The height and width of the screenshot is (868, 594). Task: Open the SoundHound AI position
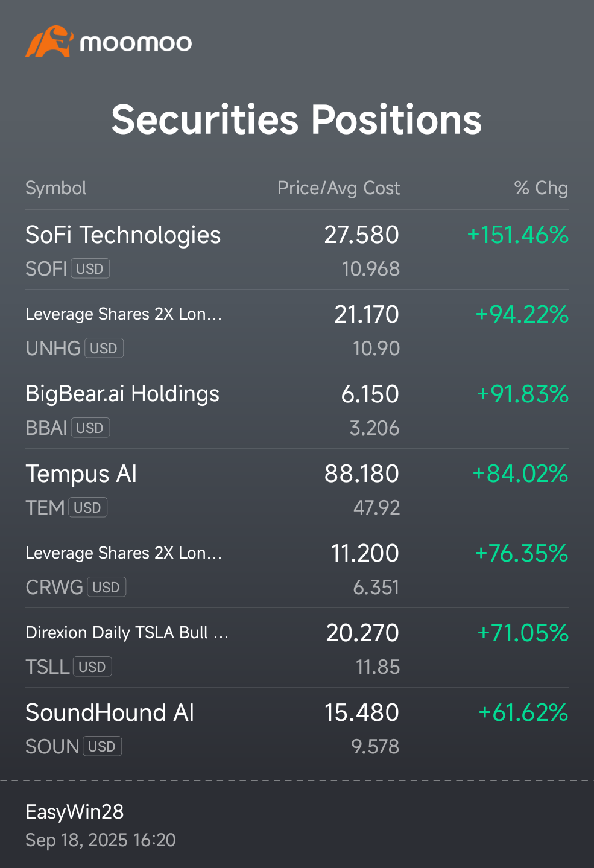[x=110, y=713]
